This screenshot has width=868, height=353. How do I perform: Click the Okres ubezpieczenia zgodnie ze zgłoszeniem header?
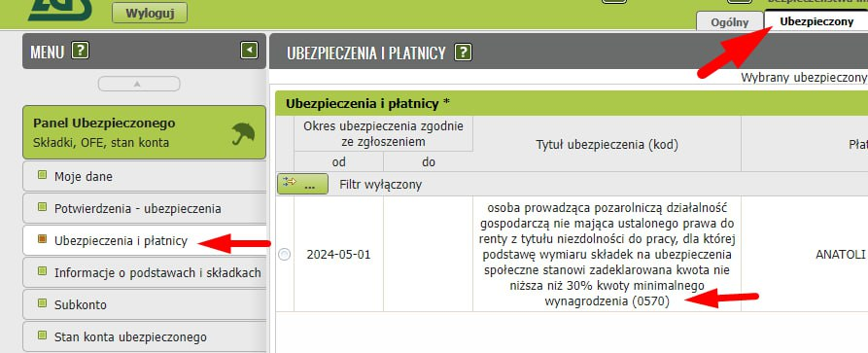pyautogui.click(x=383, y=133)
